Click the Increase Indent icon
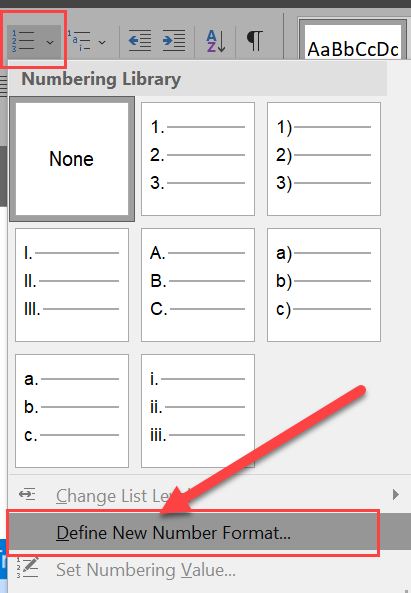411x593 pixels. click(174, 40)
